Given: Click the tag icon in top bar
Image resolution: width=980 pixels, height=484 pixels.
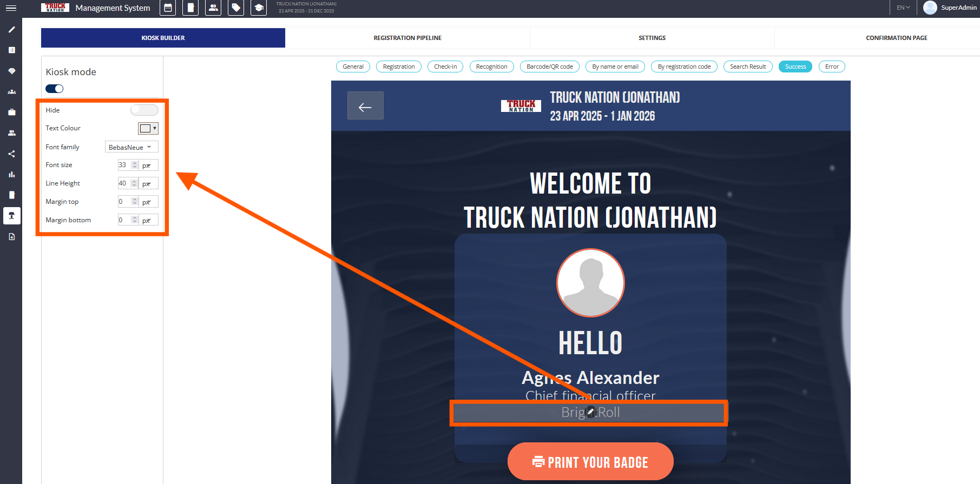Looking at the screenshot, I should (236, 8).
